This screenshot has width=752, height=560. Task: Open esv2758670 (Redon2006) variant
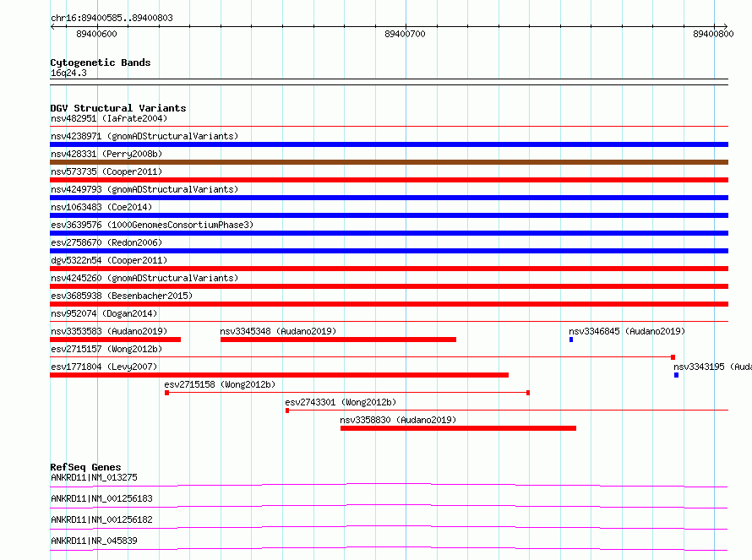pyautogui.click(x=106, y=242)
